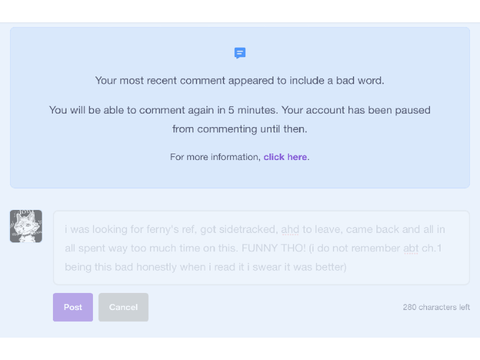Click the misspelled word "ahd" in the comment
Screen dimensions: 480x360
290,230
